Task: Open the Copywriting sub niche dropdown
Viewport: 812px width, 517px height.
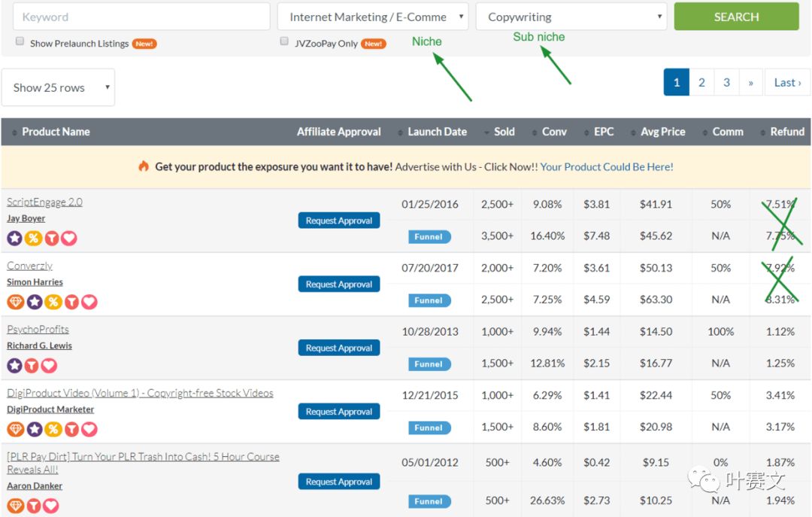Action: point(571,17)
